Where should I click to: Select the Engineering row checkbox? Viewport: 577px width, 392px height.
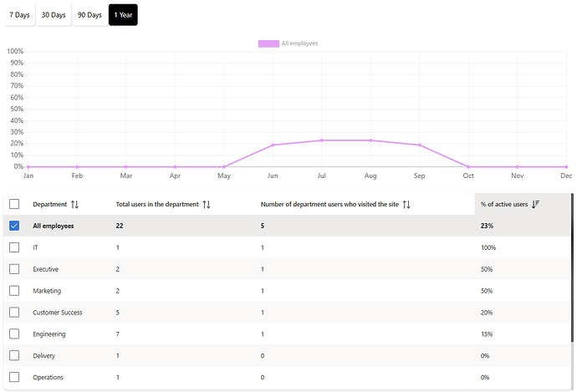click(x=14, y=334)
